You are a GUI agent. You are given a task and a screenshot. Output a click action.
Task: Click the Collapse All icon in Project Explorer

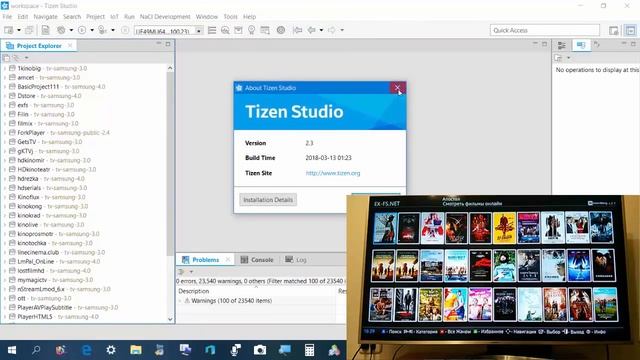click(x=7, y=58)
